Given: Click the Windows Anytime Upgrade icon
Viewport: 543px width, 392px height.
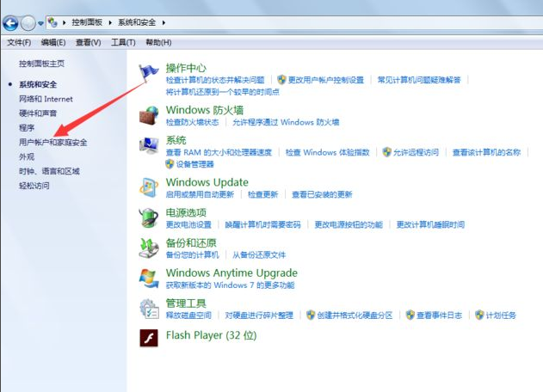Looking at the screenshot, I should (x=150, y=278).
